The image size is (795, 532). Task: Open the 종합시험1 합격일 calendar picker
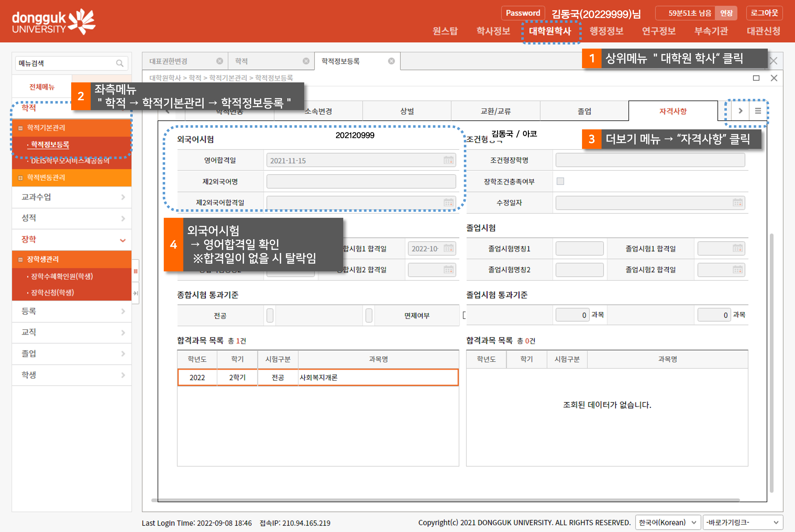(448, 248)
